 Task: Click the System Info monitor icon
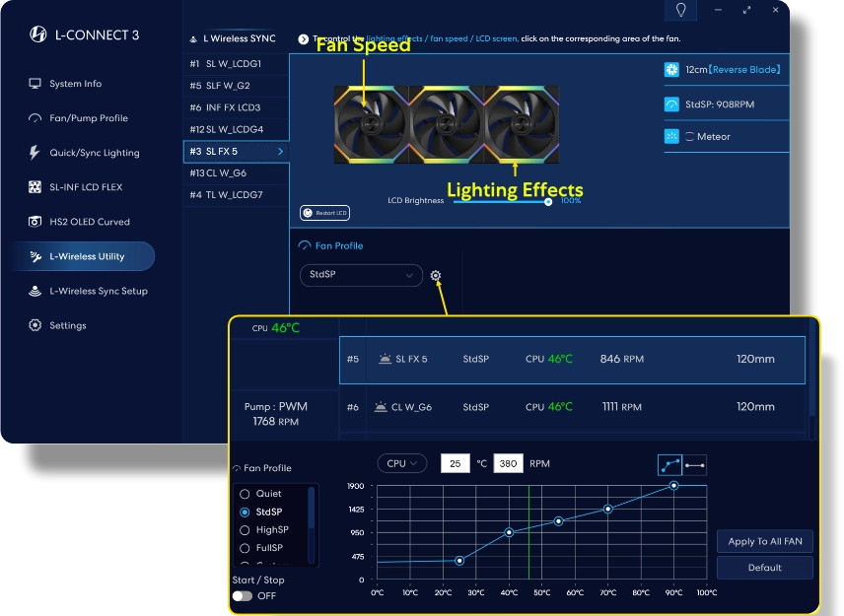click(35, 84)
